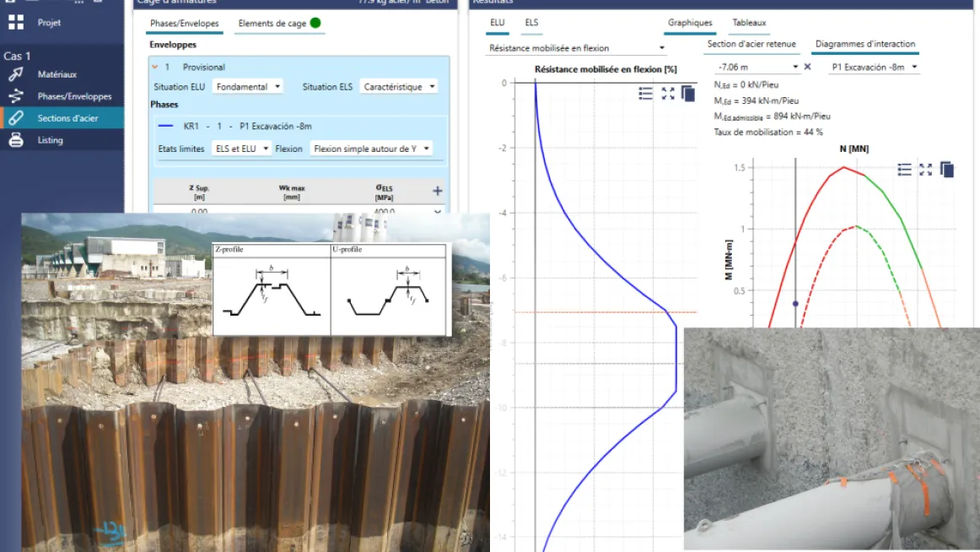Open legend list on flexion chart
Viewport: 980px width, 552px height.
pos(645,94)
